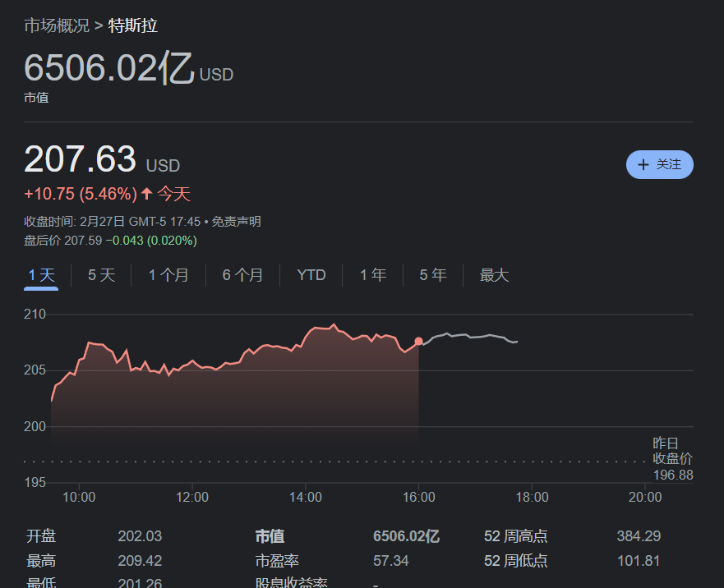The image size is (724, 588).
Task: Select the 关注 button to follow Tesla
Action: coord(660,164)
